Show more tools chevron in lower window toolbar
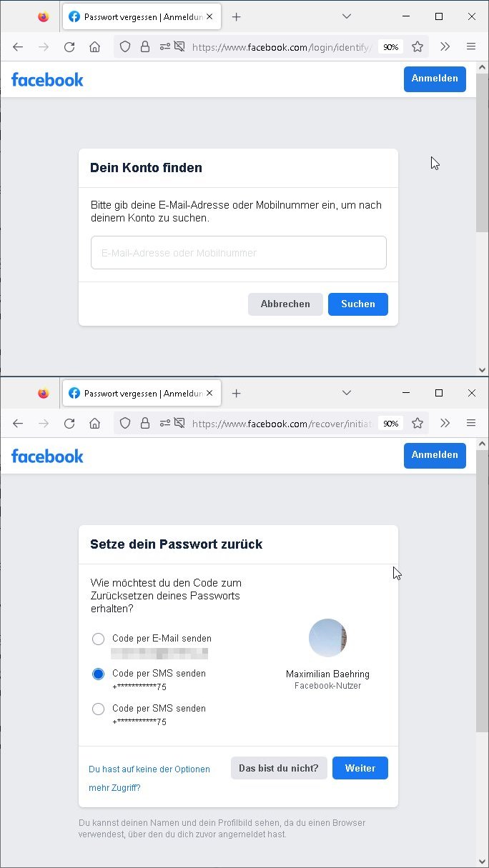The image size is (489, 868). pyautogui.click(x=445, y=424)
